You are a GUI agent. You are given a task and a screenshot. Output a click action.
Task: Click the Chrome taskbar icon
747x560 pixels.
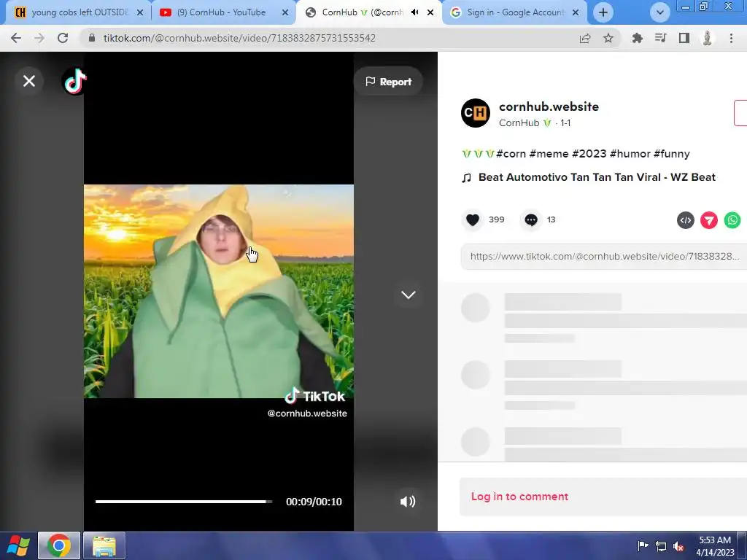click(58, 545)
